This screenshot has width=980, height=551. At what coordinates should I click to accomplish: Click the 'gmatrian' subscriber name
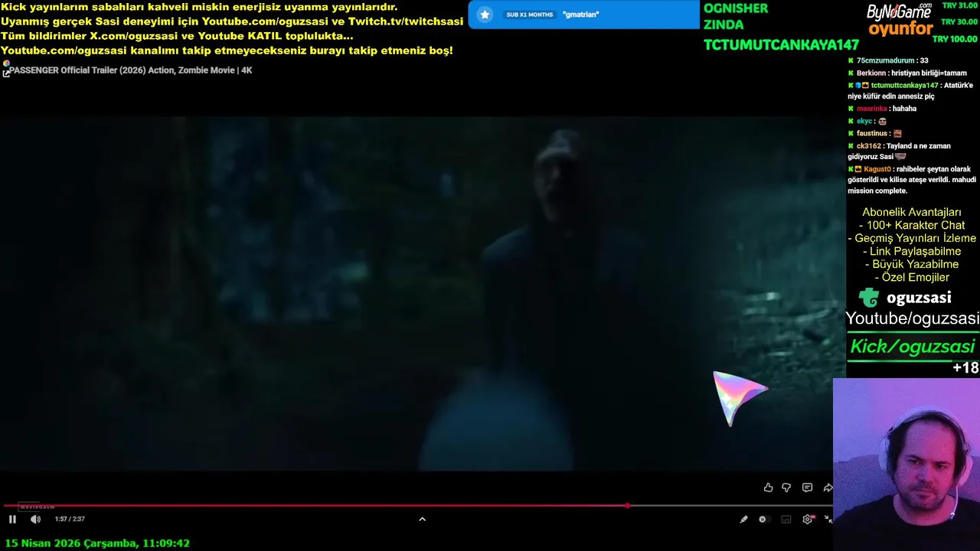[x=580, y=15]
